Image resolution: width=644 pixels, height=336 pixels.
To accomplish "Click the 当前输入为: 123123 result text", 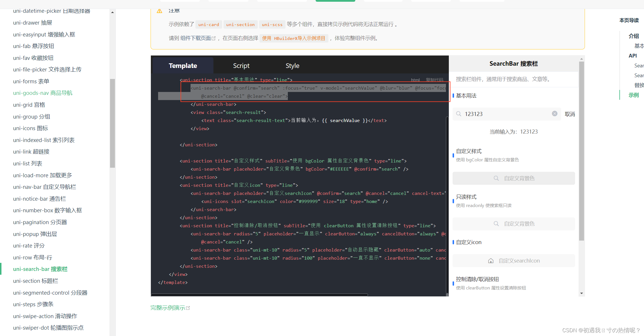I will tap(514, 132).
